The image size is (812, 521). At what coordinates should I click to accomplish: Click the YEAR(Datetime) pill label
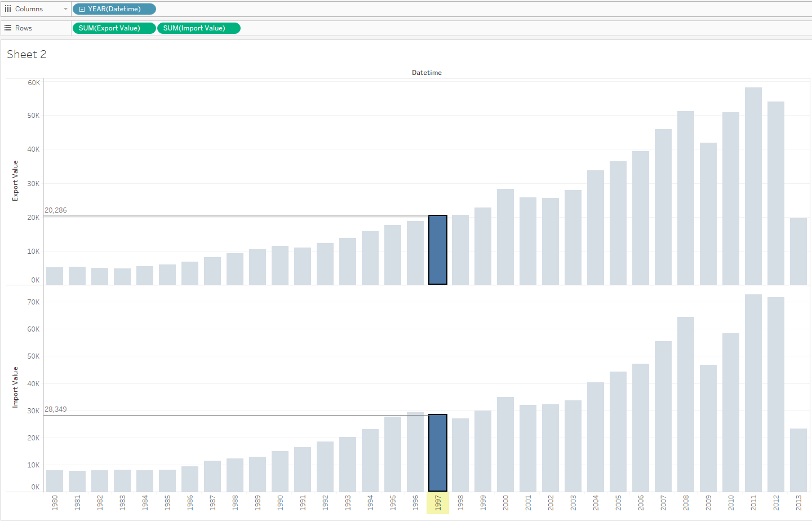(114, 9)
